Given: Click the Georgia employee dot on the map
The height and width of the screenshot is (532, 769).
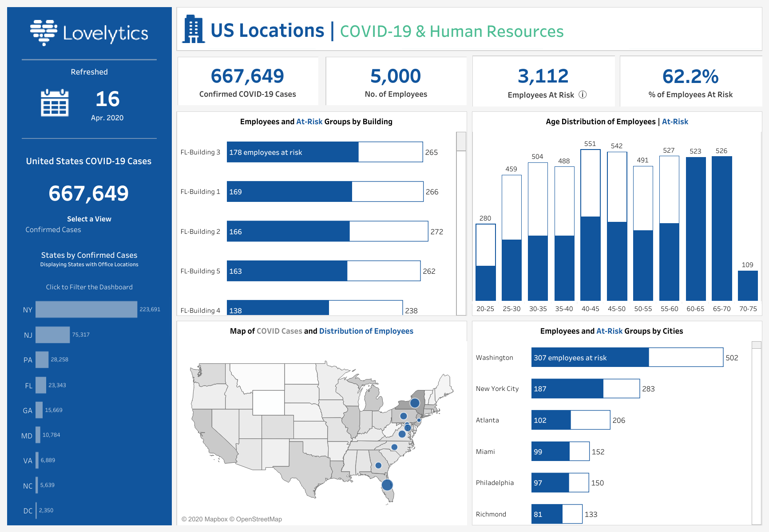Looking at the screenshot, I should pyautogui.click(x=378, y=465).
